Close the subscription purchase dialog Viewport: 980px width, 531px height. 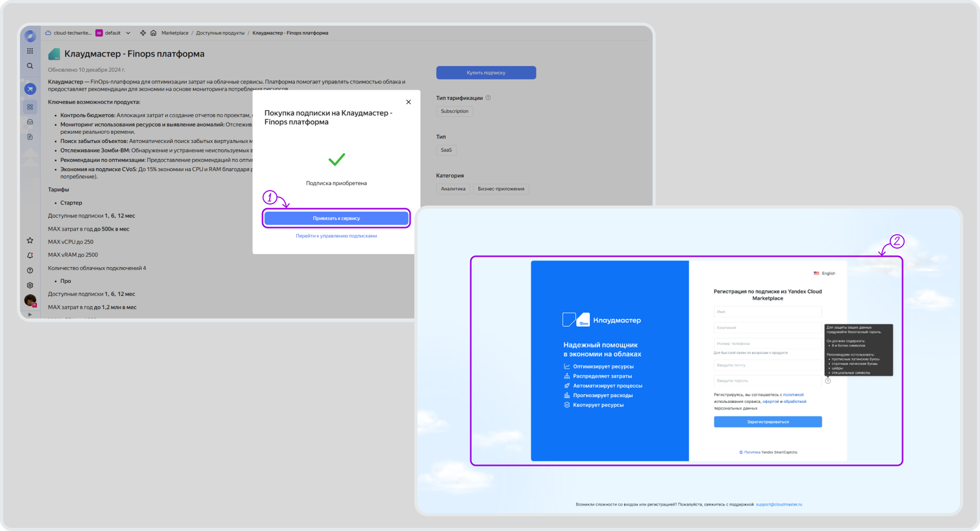point(408,102)
